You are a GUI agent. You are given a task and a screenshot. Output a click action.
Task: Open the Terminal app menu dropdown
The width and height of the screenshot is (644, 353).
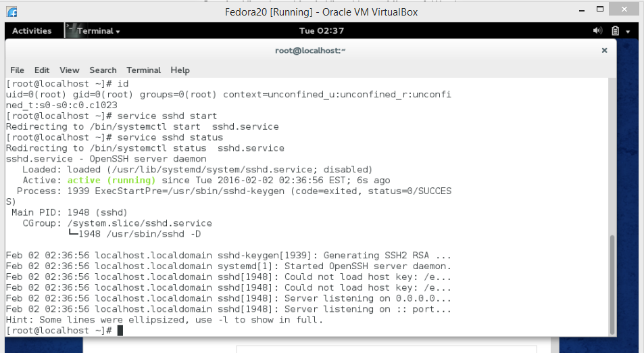(x=99, y=31)
